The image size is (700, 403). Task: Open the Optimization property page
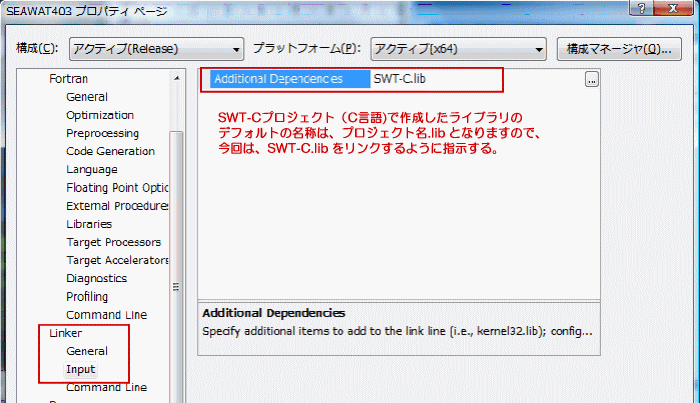point(100,115)
